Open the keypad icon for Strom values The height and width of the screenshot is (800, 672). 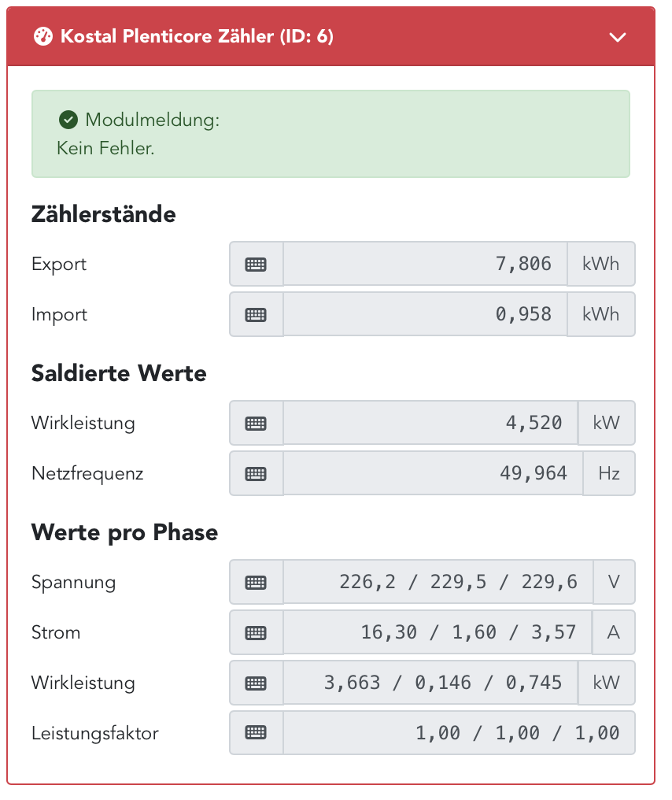click(256, 632)
